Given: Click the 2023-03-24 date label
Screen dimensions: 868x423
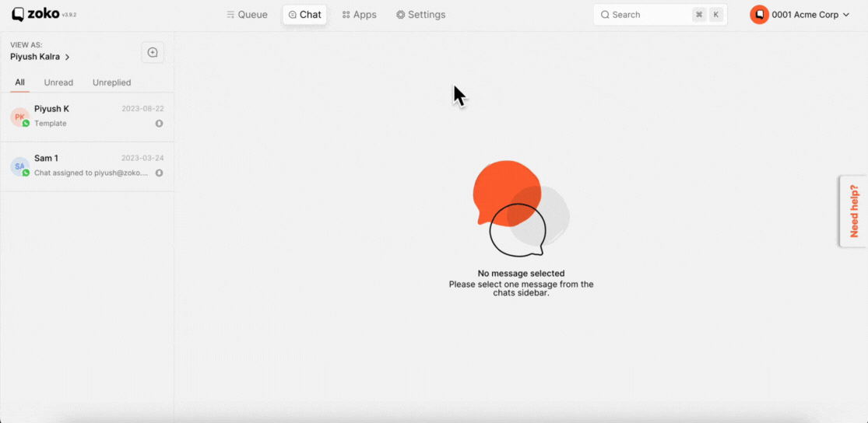Looking at the screenshot, I should coord(142,158).
